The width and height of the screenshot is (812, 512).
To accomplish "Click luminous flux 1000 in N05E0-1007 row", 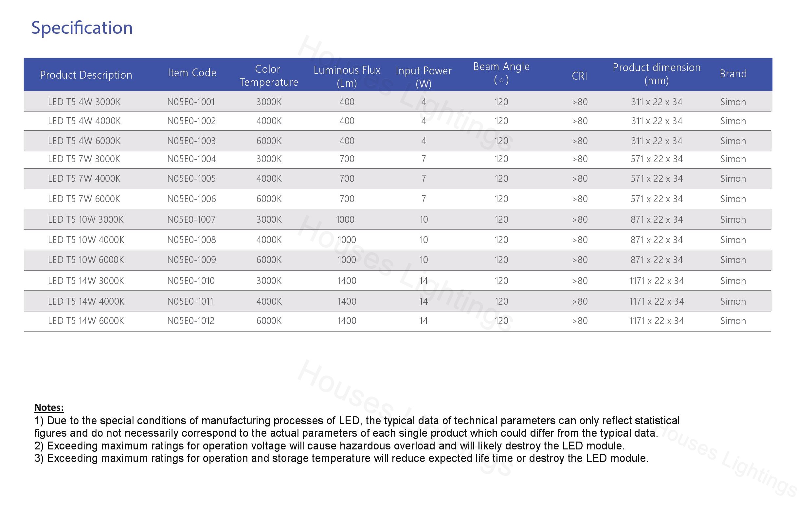I will (x=345, y=219).
